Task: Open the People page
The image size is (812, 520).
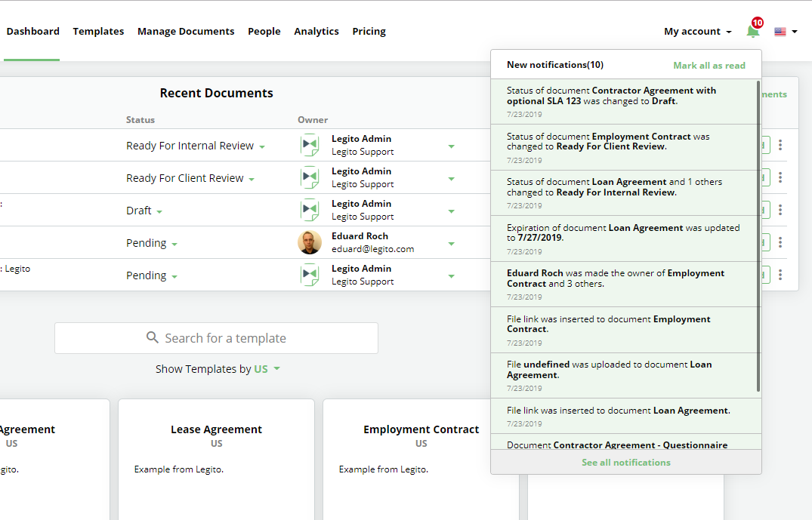Action: 264,31
